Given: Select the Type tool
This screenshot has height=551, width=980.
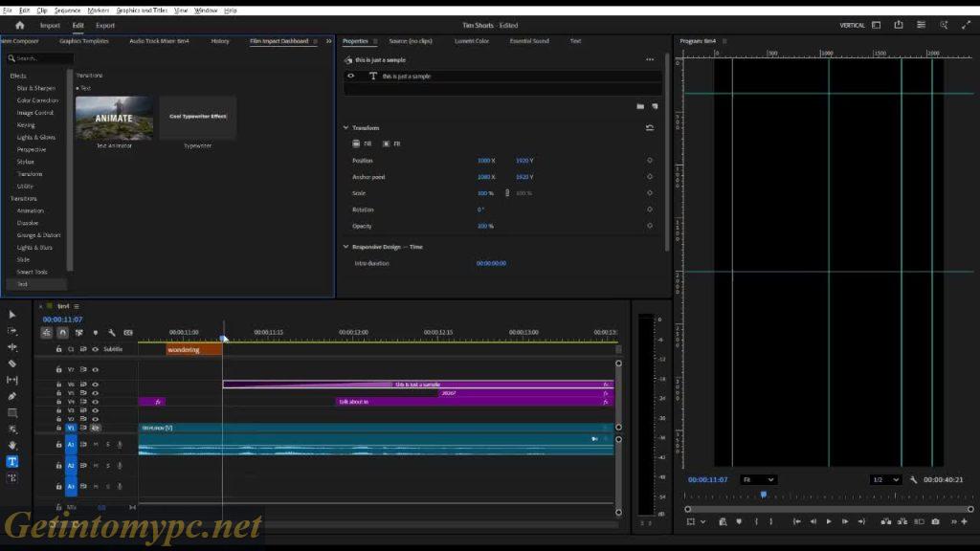Looking at the screenshot, I should pos(11,461).
